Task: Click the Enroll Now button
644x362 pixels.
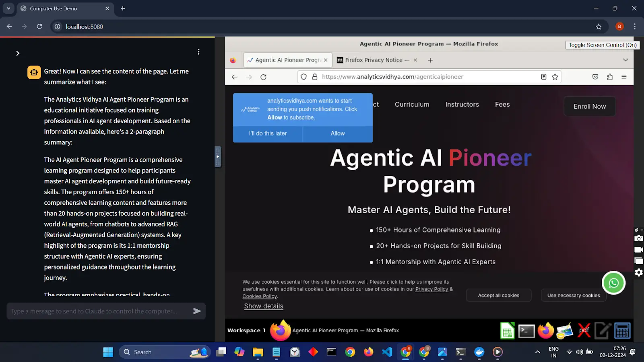Action: [x=590, y=106]
